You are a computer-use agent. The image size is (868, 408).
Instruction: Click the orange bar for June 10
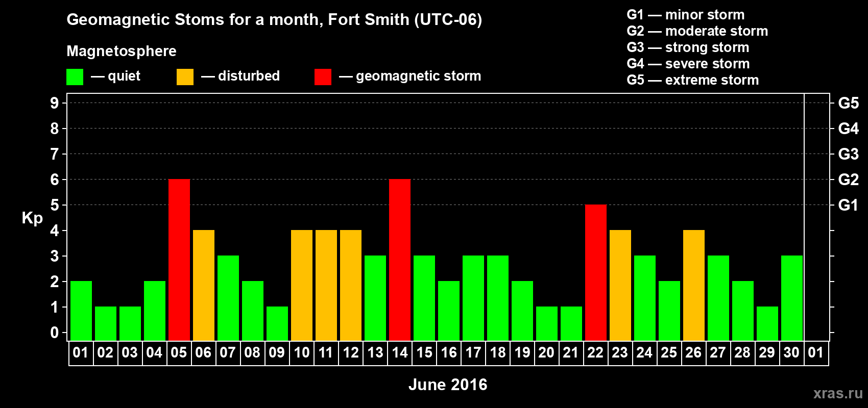(x=302, y=286)
